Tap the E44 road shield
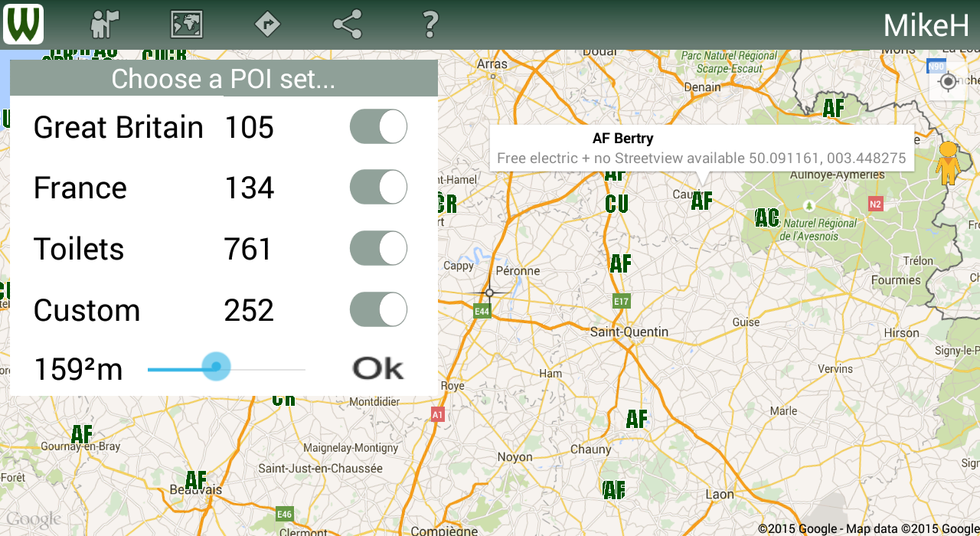980x536 pixels. tap(481, 311)
